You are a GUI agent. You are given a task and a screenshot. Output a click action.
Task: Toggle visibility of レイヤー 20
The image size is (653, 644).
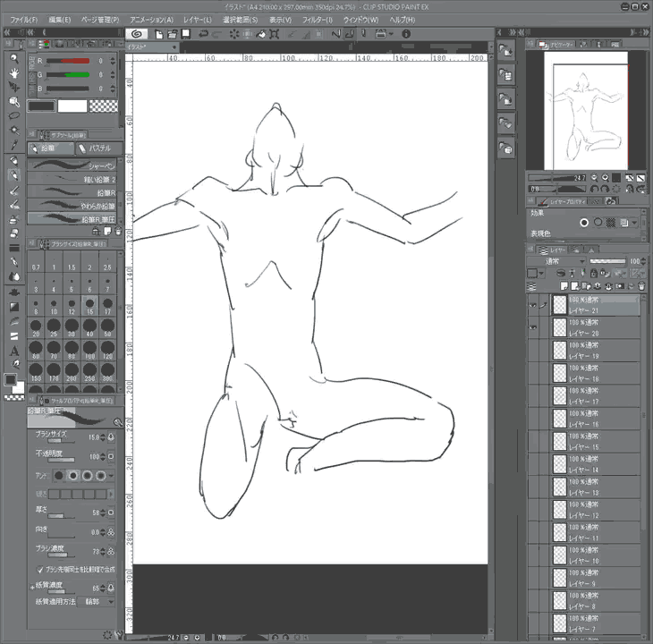click(x=531, y=327)
